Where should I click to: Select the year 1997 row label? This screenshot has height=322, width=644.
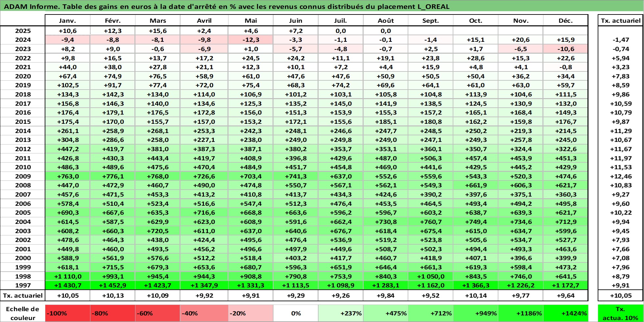click(x=23, y=285)
